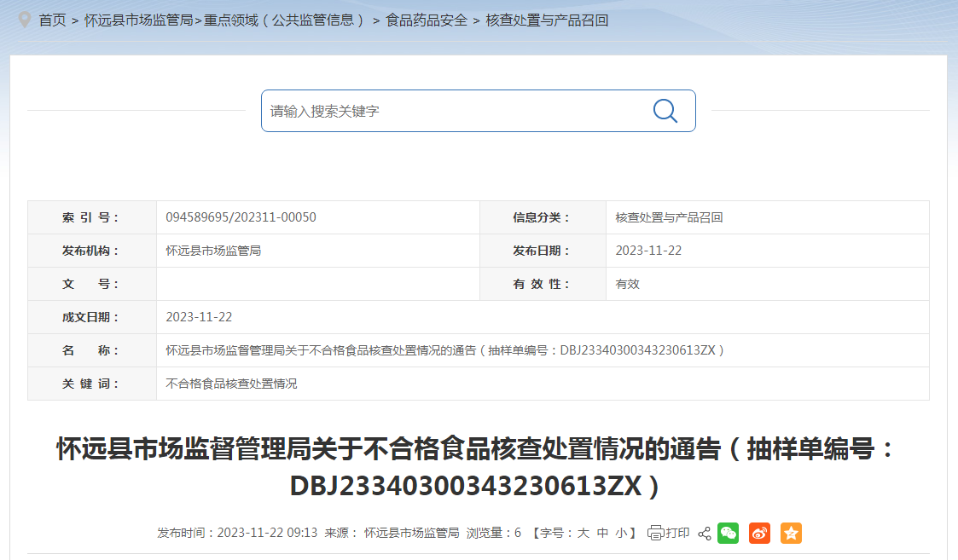
Task: Click the printer 打印 icon
Action: coord(655,533)
